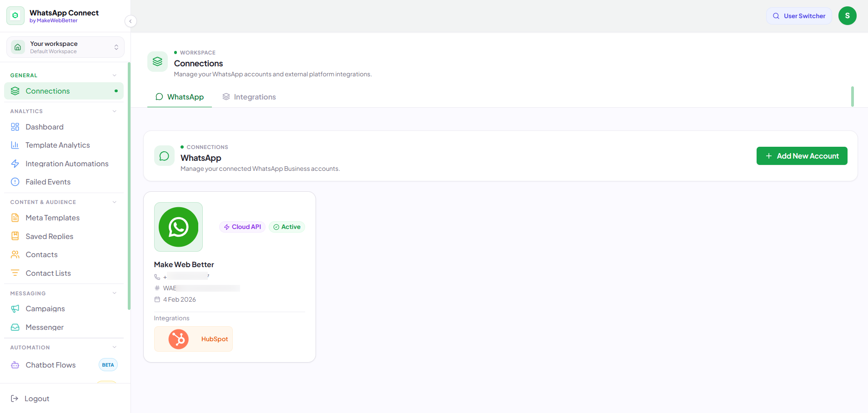The image size is (868, 413).
Task: Collapse the AUTOMATION sidebar section
Action: [115, 348]
